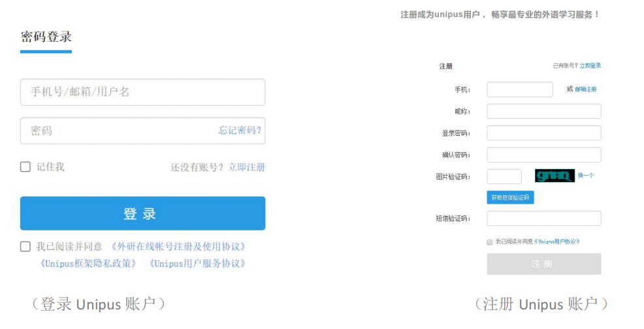
Task: Click the captcha image to view it
Action: pos(555,176)
